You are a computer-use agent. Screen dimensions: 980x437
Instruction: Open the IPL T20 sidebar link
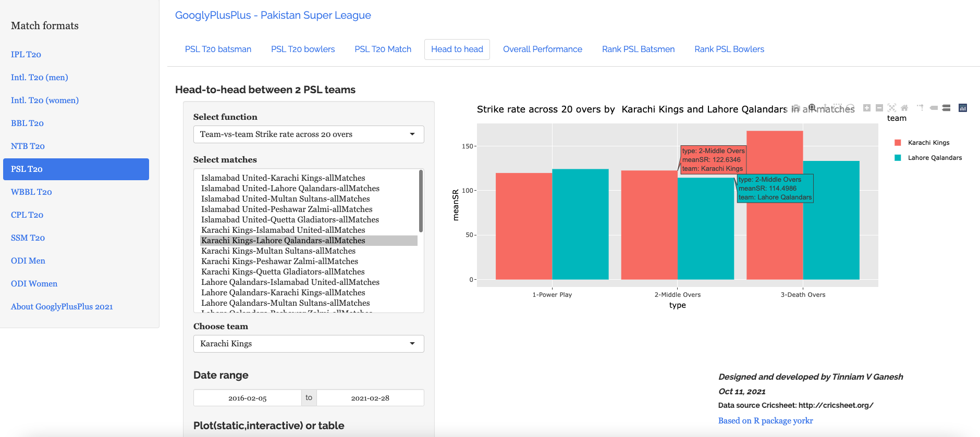[26, 55]
